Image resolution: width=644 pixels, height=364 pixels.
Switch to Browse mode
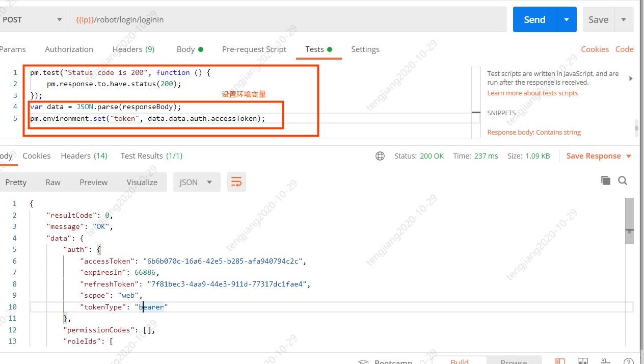(514, 361)
